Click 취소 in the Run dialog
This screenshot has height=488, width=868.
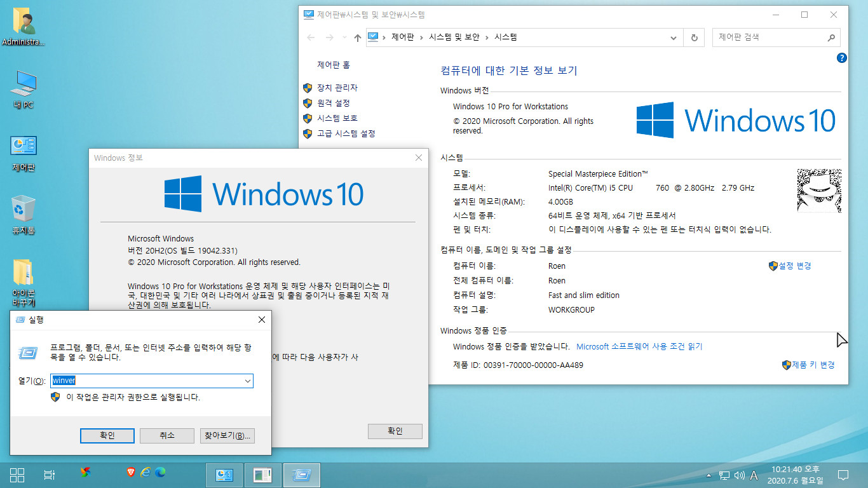point(166,435)
